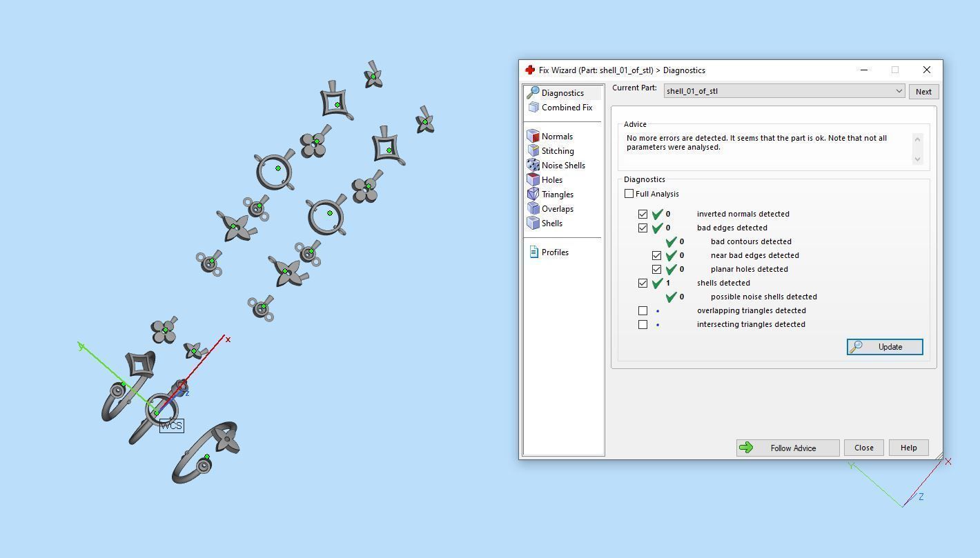Click the advice message text
Screen dimensions: 980x558
(756, 143)
